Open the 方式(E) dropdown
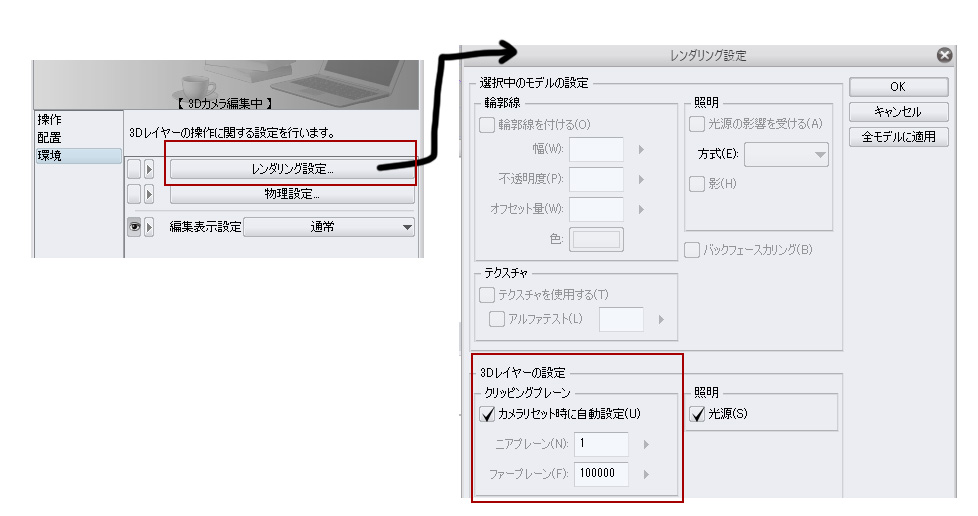 click(786, 155)
